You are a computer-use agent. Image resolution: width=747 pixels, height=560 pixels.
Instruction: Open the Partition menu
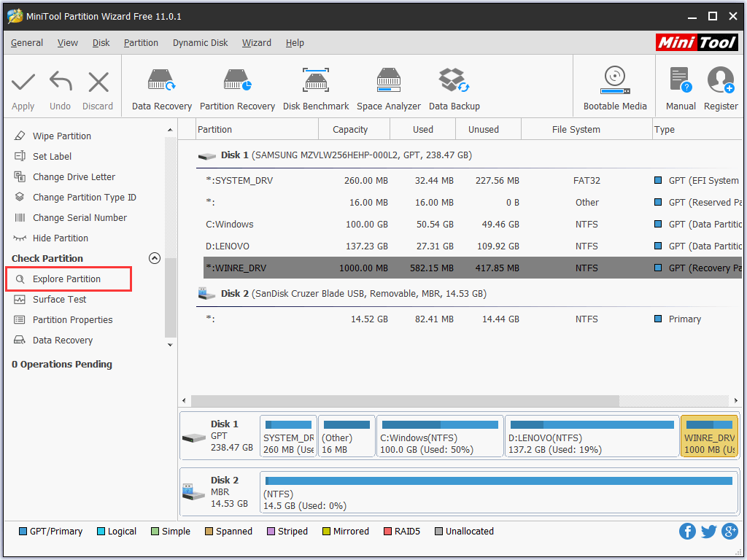(x=141, y=43)
